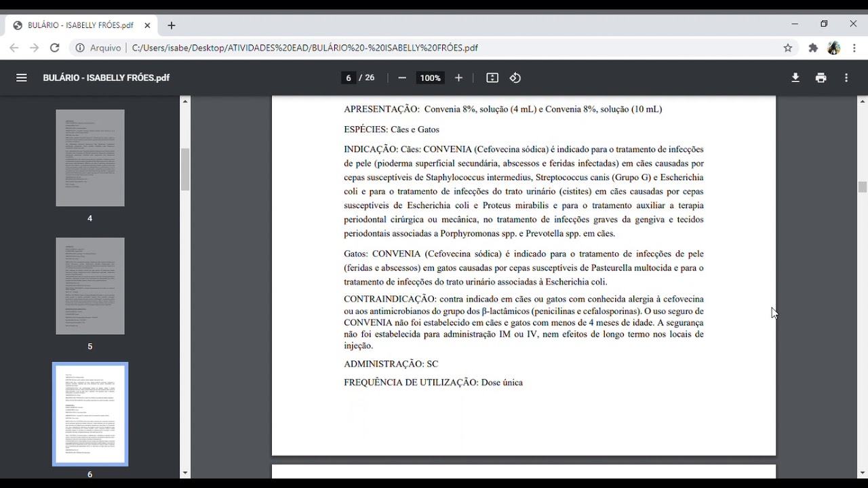This screenshot has height=488, width=868.
Task: Edit the page number field showing 6
Action: click(x=349, y=78)
